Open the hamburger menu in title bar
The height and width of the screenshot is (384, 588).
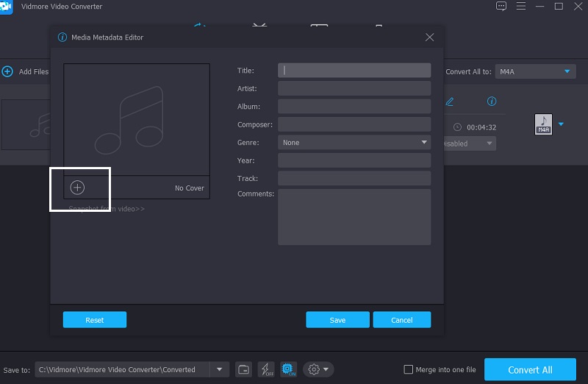tap(520, 7)
